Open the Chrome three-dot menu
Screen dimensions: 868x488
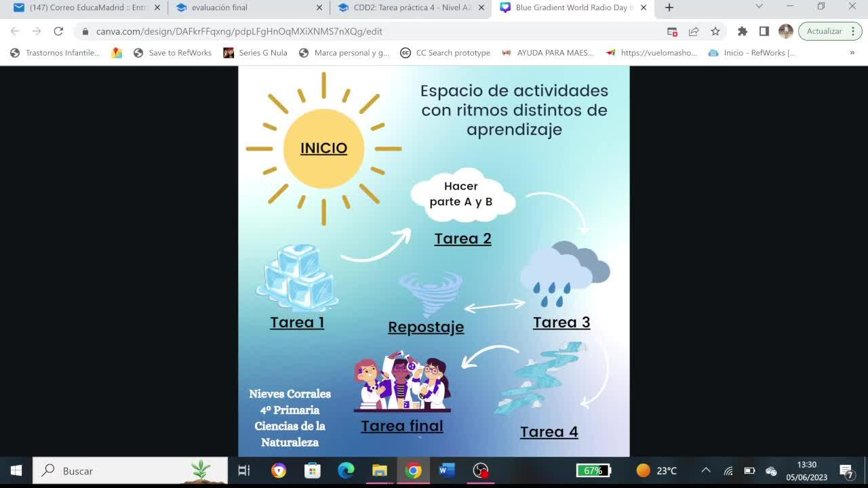[x=853, y=31]
